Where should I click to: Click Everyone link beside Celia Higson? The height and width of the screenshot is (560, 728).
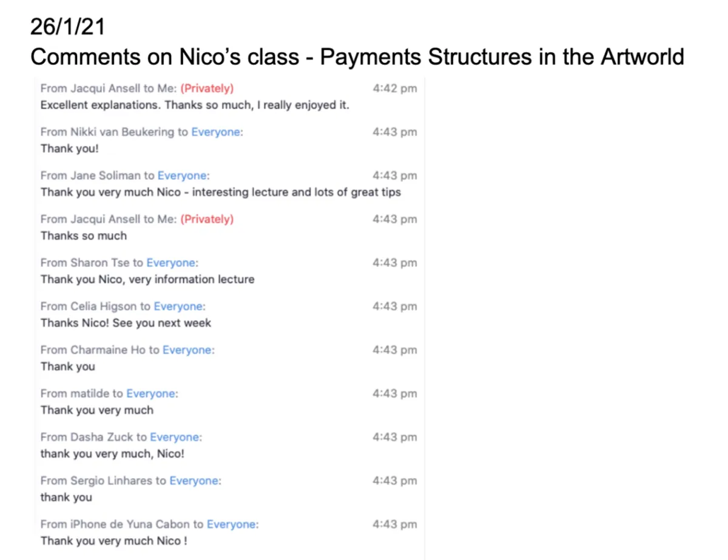(x=180, y=307)
